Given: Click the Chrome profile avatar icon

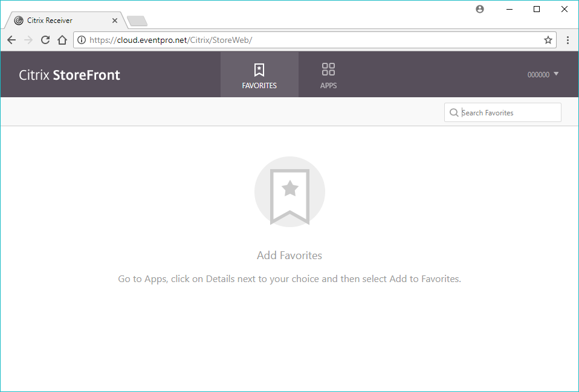Looking at the screenshot, I should pyautogui.click(x=480, y=9).
